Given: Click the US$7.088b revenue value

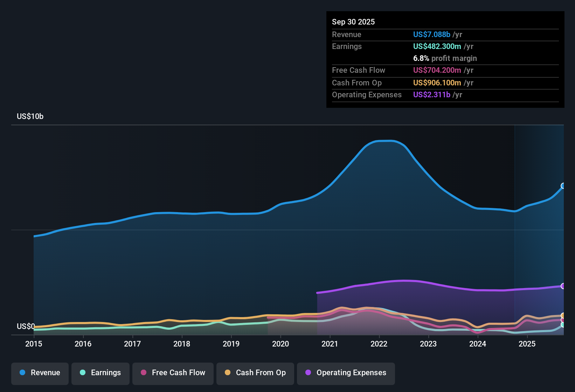Looking at the screenshot, I should point(432,35).
